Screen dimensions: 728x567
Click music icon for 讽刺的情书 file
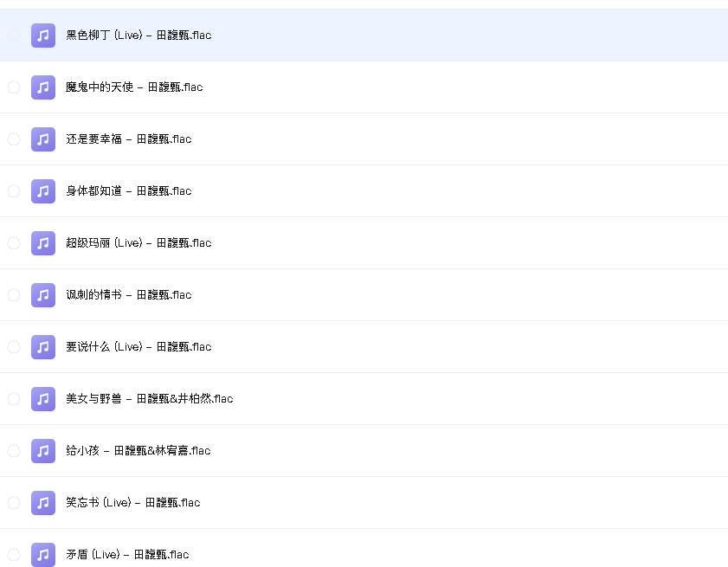[43, 295]
